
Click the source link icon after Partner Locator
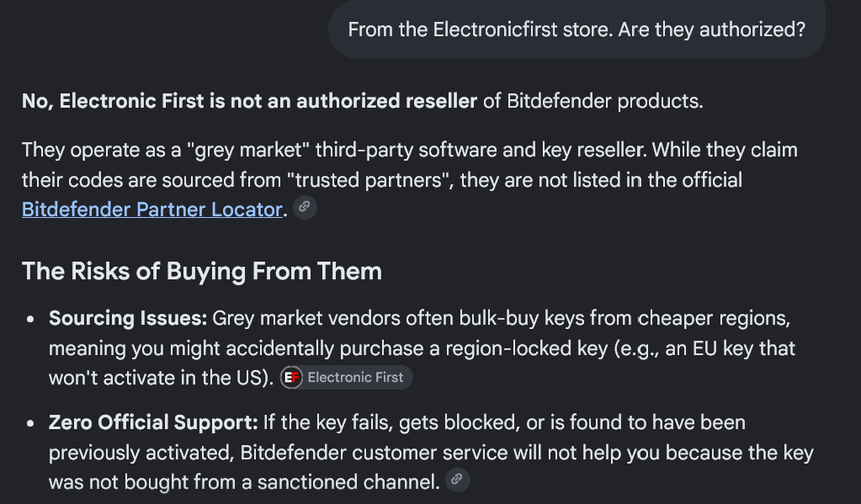click(x=305, y=208)
